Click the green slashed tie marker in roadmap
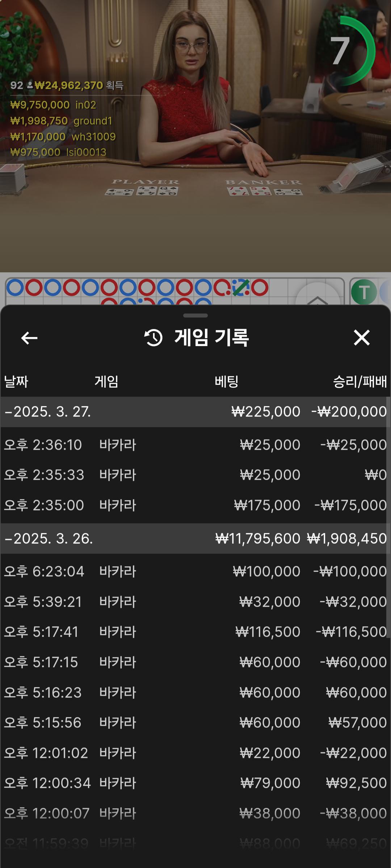391x868 pixels. tap(241, 288)
